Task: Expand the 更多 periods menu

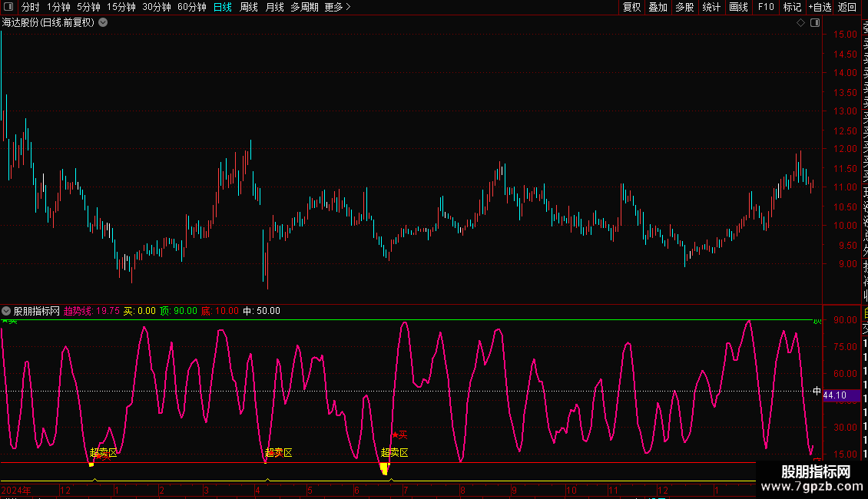Action: click(x=337, y=7)
